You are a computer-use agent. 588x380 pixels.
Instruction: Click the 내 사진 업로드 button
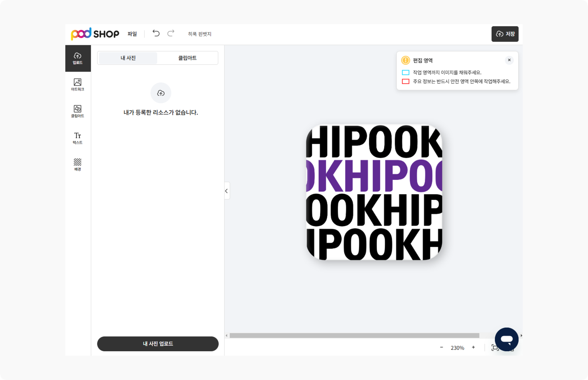tap(158, 344)
